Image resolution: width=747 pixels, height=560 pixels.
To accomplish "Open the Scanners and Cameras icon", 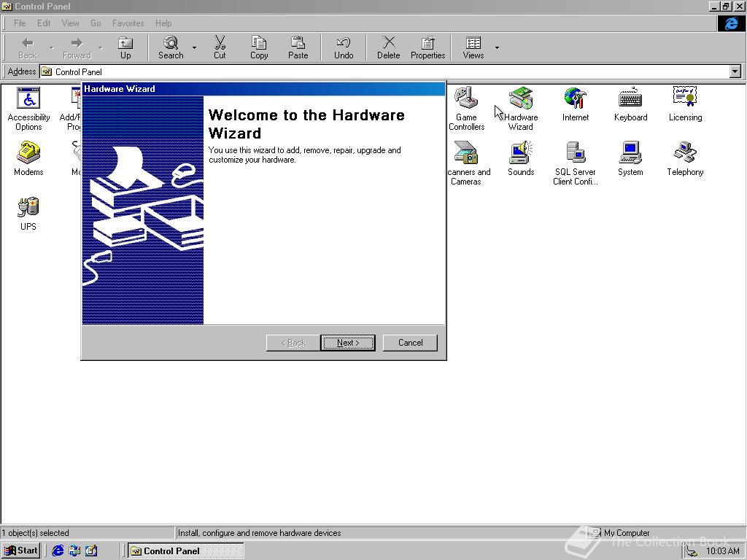I will 466,163.
